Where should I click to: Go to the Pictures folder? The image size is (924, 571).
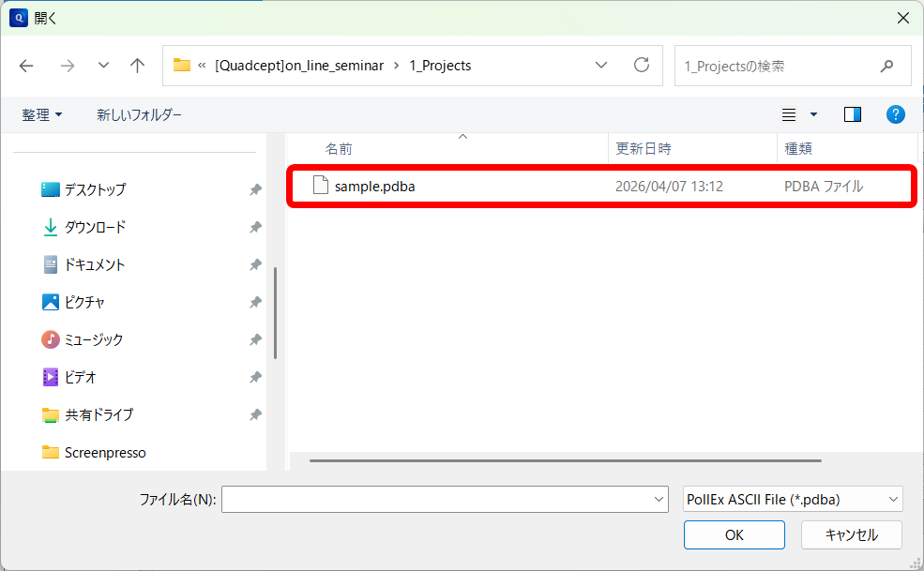[84, 302]
